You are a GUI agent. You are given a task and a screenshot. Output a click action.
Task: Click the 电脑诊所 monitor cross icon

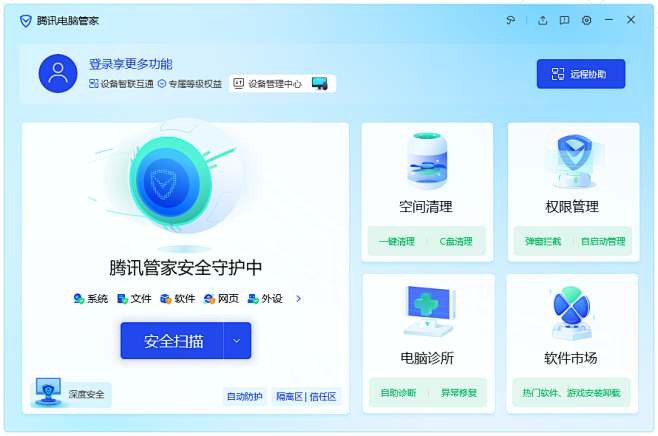(x=429, y=311)
